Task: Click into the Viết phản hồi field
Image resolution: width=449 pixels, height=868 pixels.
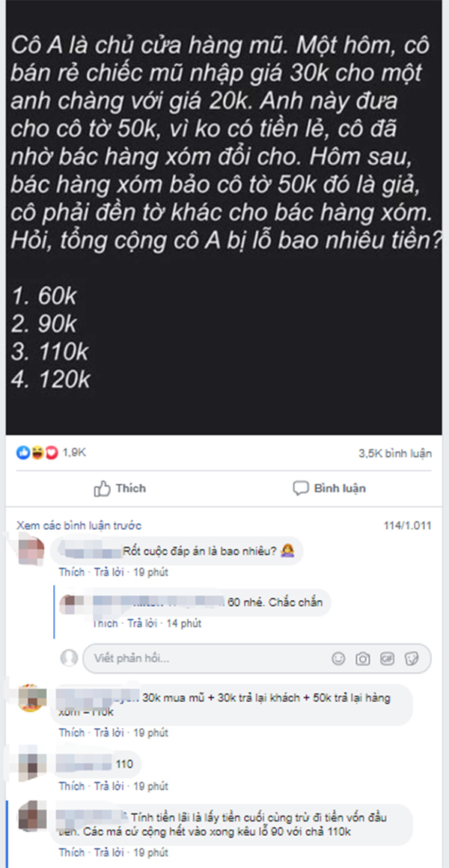Action: click(210, 658)
